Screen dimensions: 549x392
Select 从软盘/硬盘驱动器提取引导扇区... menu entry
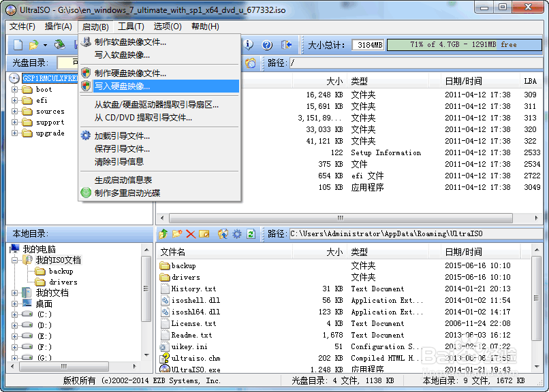coord(159,105)
